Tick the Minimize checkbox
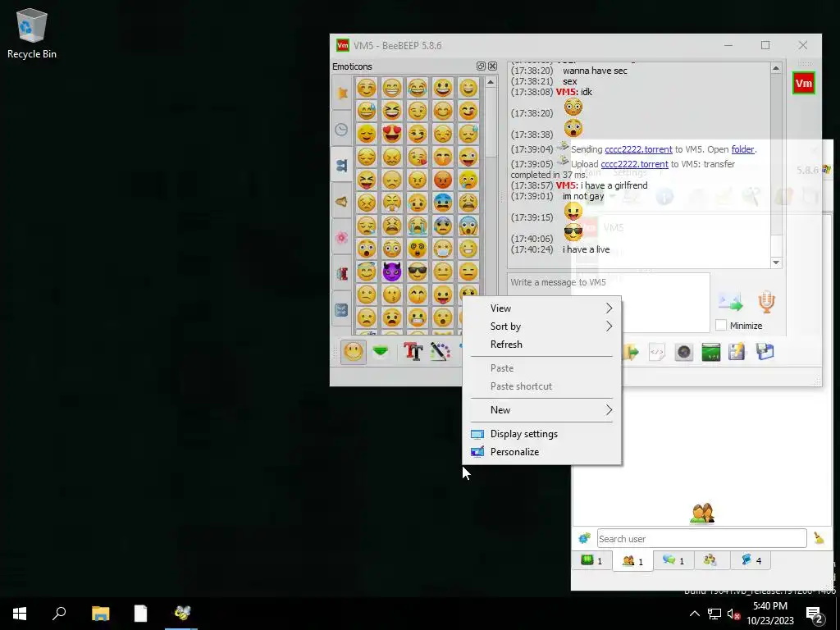This screenshot has width=840, height=630. pyautogui.click(x=721, y=325)
